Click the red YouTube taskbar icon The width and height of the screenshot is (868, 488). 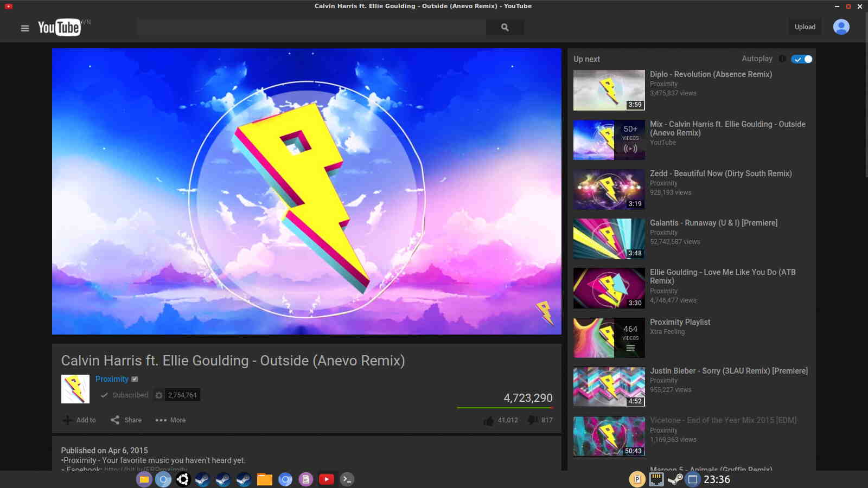[x=326, y=479]
